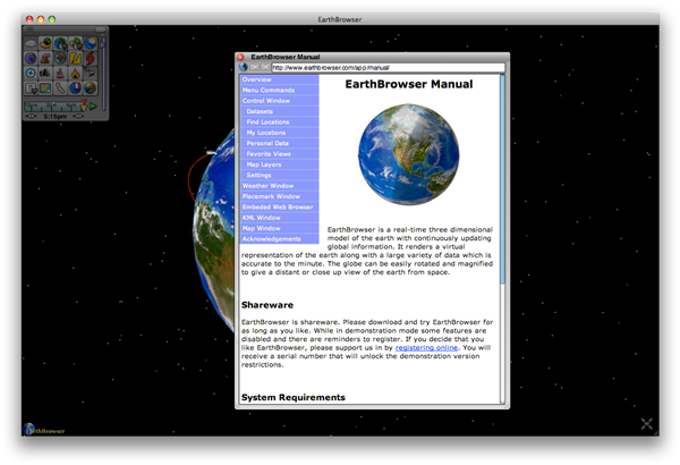Viewport: 680px width, 465px height.
Task: Click the time ruler strip
Action: 52,106
